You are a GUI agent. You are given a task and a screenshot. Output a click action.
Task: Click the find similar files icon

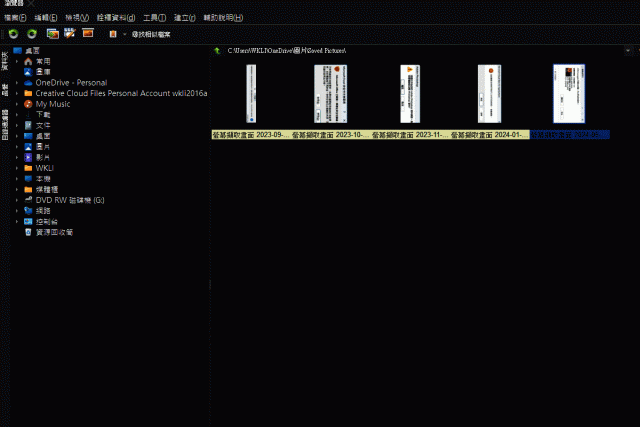(x=113, y=34)
